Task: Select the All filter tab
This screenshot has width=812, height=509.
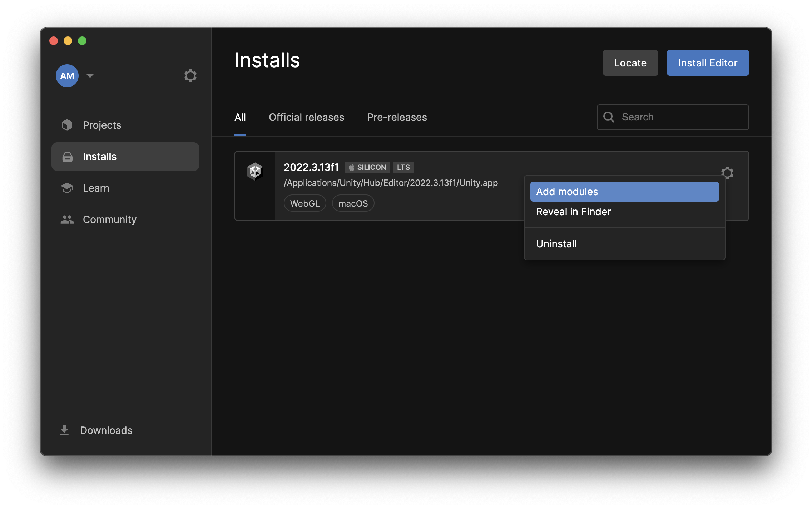Action: (240, 117)
